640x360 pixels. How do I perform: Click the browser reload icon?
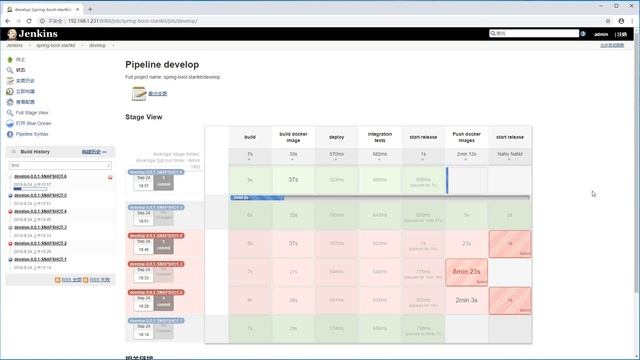coord(29,21)
